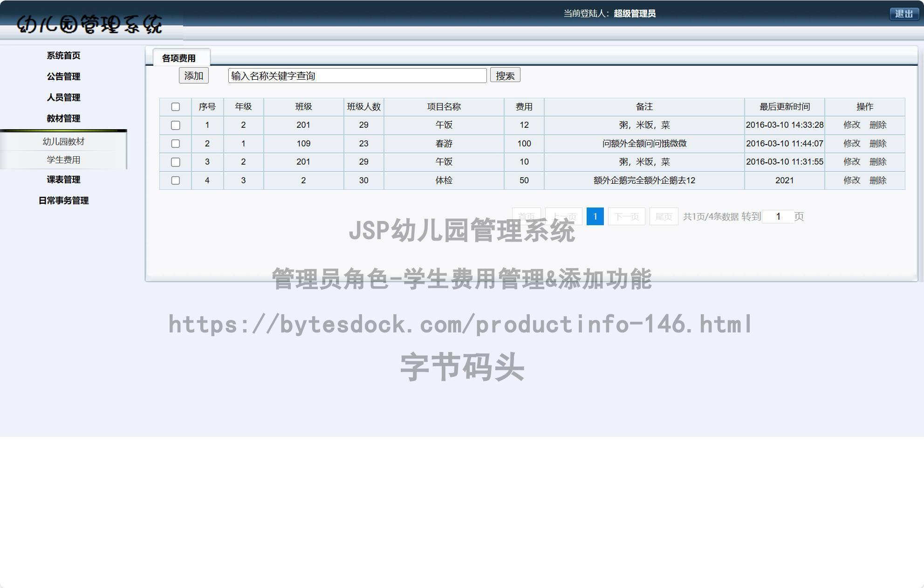Check the checkbox on the 体检 row
This screenshot has height=588, width=924.
point(176,180)
